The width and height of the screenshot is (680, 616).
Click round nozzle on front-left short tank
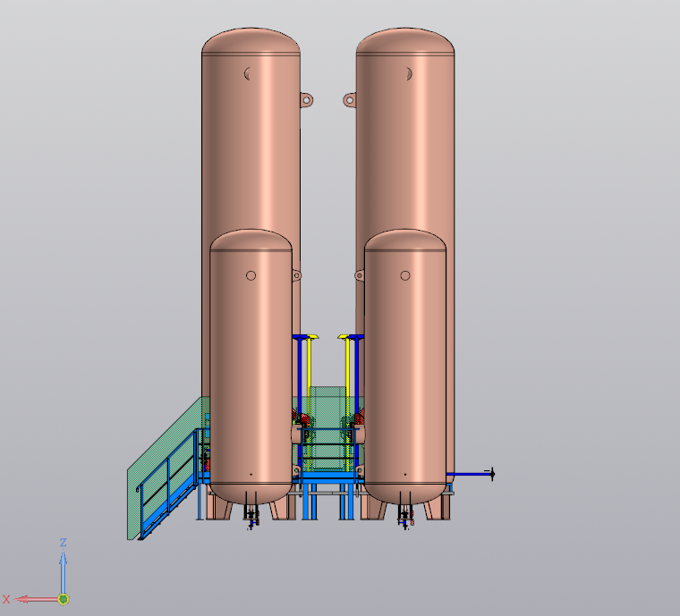tap(251, 275)
